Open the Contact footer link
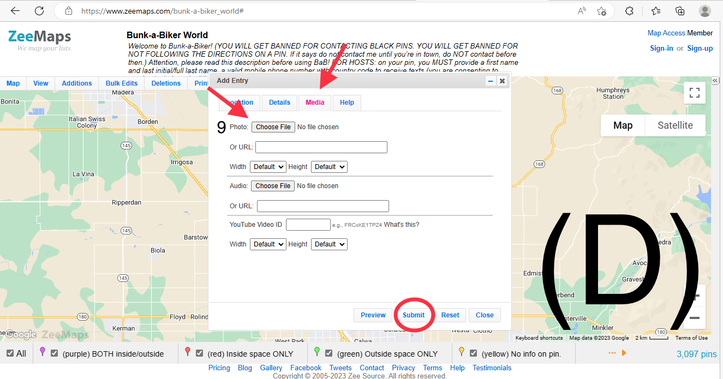This screenshot has height=379, width=723. [372, 367]
